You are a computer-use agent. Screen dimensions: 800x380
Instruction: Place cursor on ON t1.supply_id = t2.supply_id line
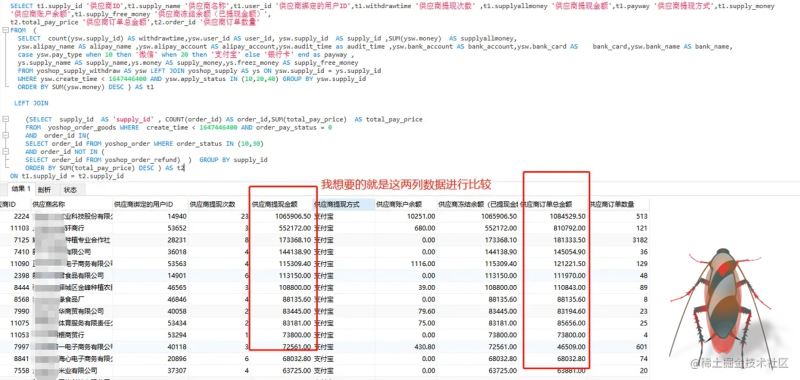point(67,176)
